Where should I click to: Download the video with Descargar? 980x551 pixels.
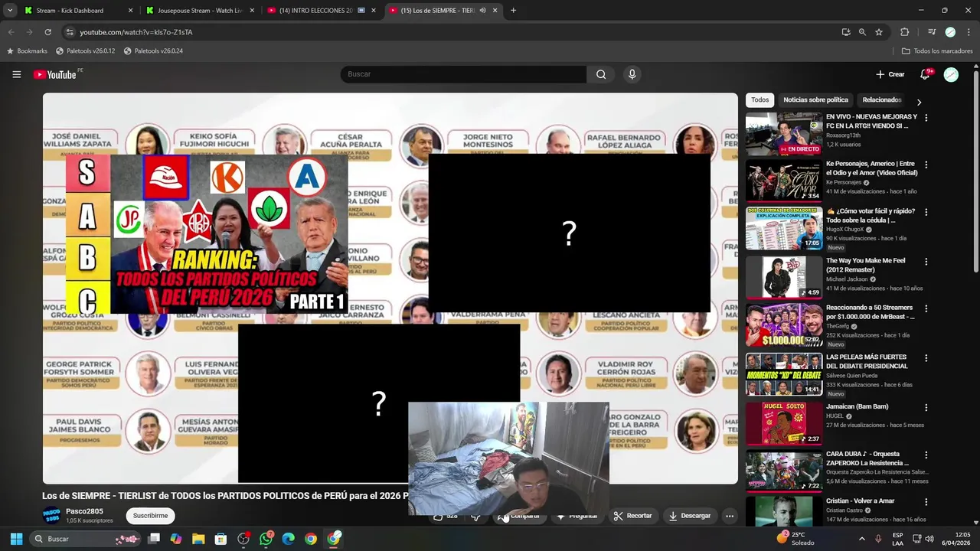pyautogui.click(x=689, y=516)
